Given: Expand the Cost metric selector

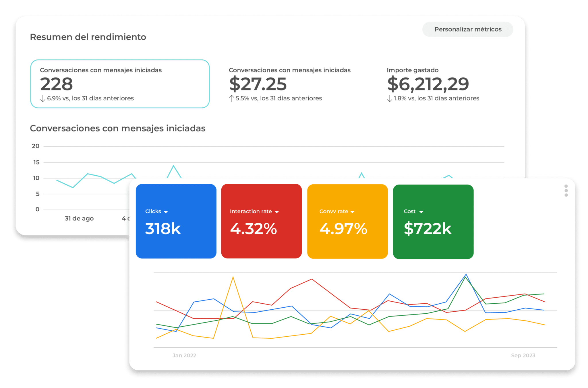Looking at the screenshot, I should [x=421, y=212].
